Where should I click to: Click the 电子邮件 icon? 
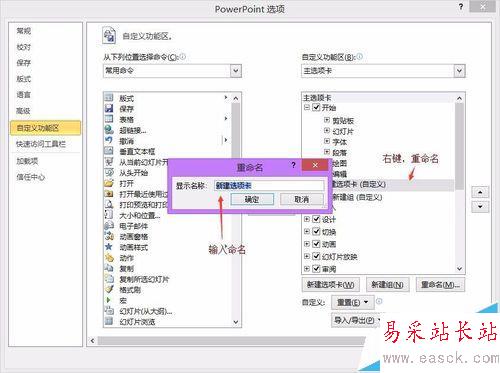pyautogui.click(x=109, y=226)
